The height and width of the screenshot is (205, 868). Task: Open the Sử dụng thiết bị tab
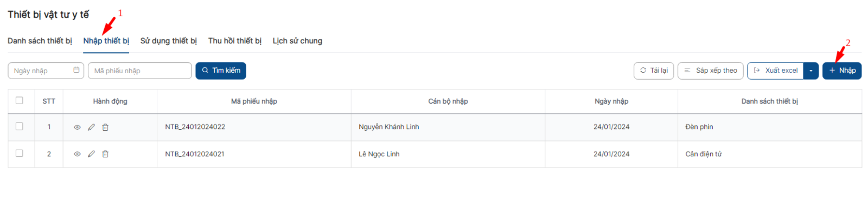tap(168, 41)
